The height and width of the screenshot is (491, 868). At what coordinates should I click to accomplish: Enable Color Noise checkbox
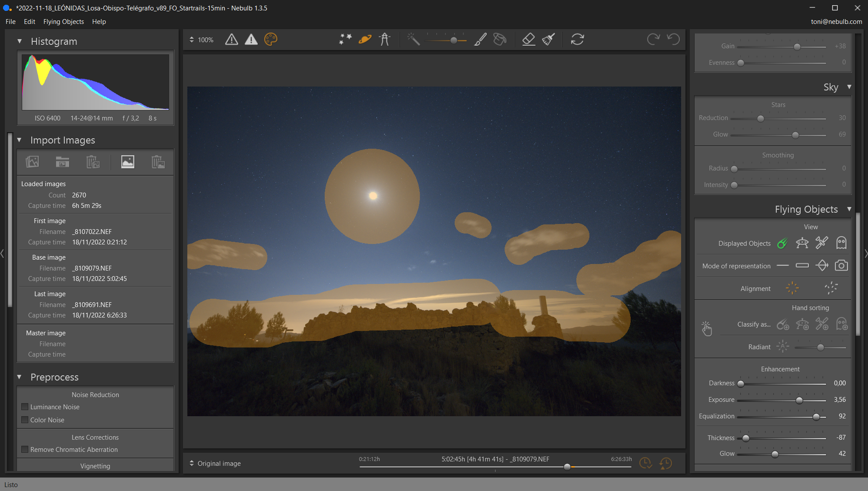coord(25,420)
